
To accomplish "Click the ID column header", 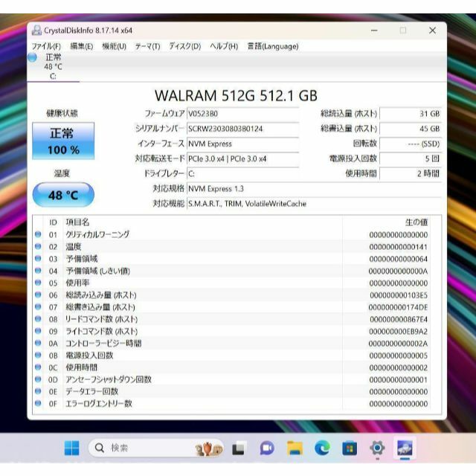I will coord(53,222).
